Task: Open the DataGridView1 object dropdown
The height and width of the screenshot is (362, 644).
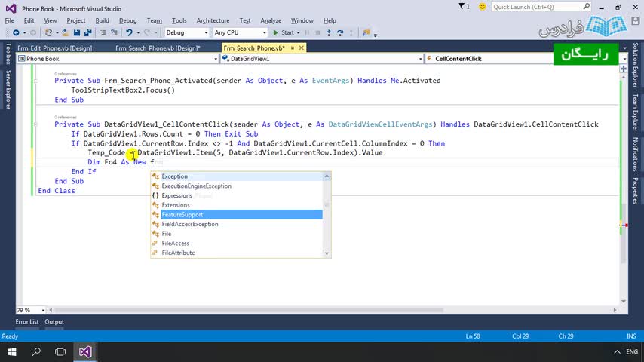Action: tap(420, 59)
